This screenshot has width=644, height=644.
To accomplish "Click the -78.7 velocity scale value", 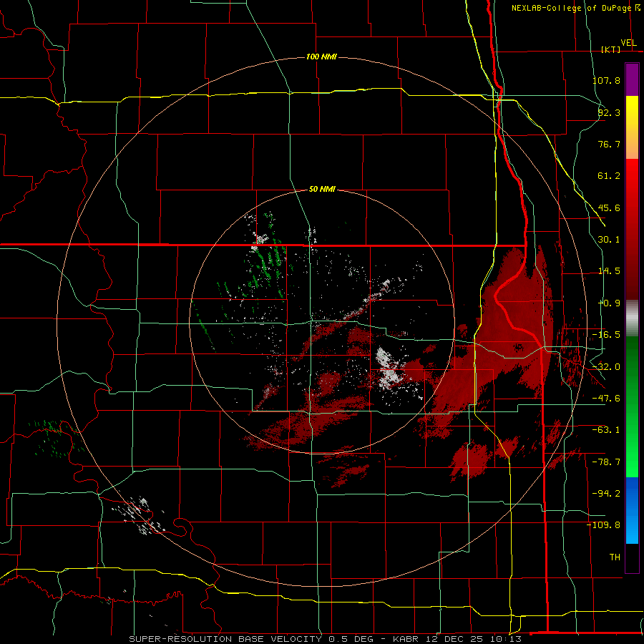I will pos(606,462).
